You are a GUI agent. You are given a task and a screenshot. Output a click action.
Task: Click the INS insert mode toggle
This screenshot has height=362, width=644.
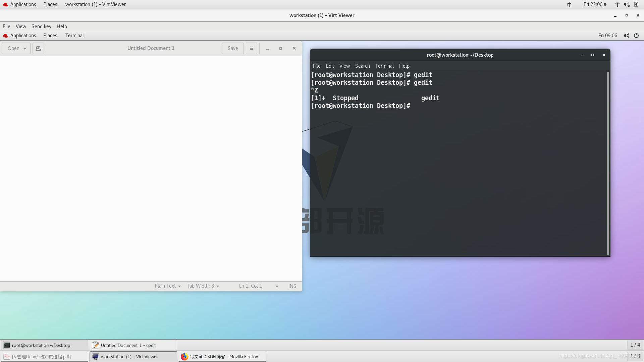pos(292,286)
